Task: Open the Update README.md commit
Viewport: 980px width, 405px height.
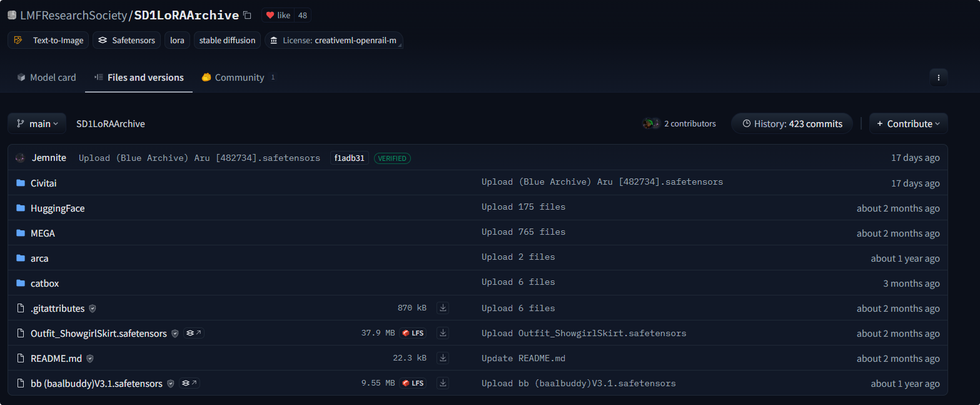Action: 523,359
